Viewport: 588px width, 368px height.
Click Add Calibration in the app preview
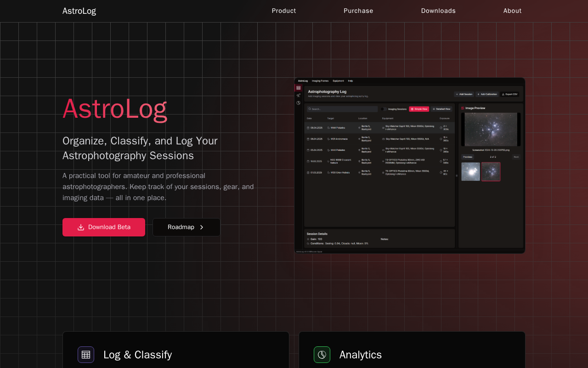pos(487,94)
